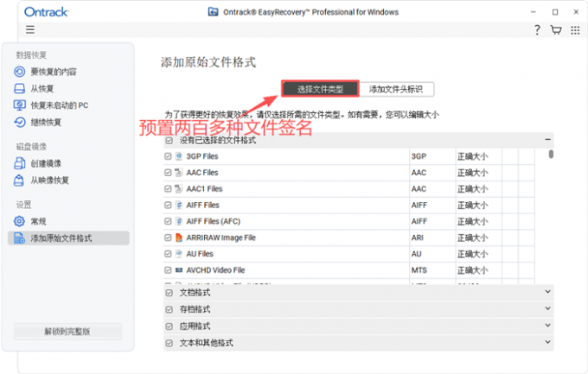The image size is (588, 374).
Task: Switch to the 选择文件类型 tab
Action: 320,89
